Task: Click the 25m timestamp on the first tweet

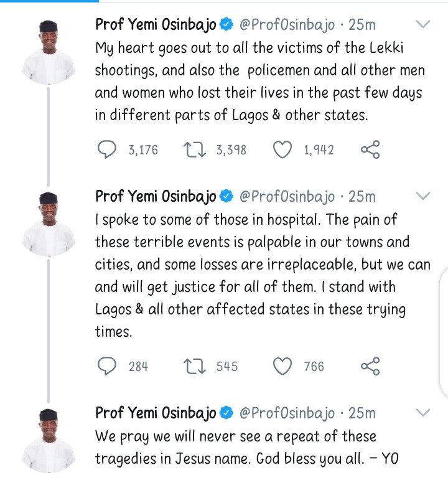Action: click(362, 25)
